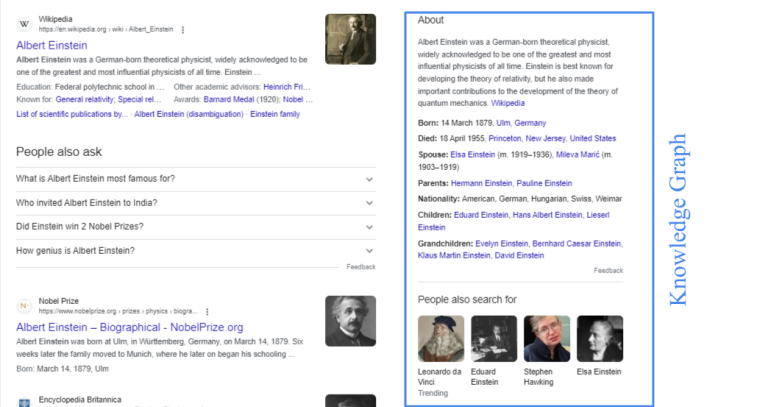Open Bernhard Caesar Einstein link
Screen dimensions: 768x407
[x=577, y=243]
